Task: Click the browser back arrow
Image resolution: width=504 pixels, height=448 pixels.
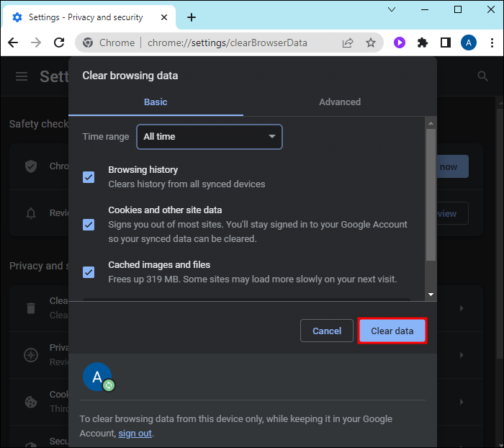Action: coord(13,42)
